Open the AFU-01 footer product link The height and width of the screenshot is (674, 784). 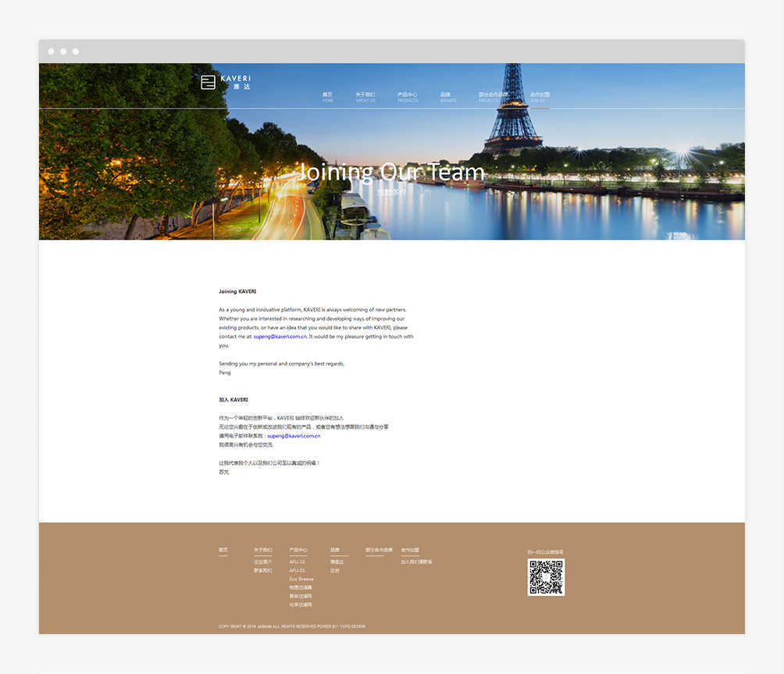click(x=297, y=570)
